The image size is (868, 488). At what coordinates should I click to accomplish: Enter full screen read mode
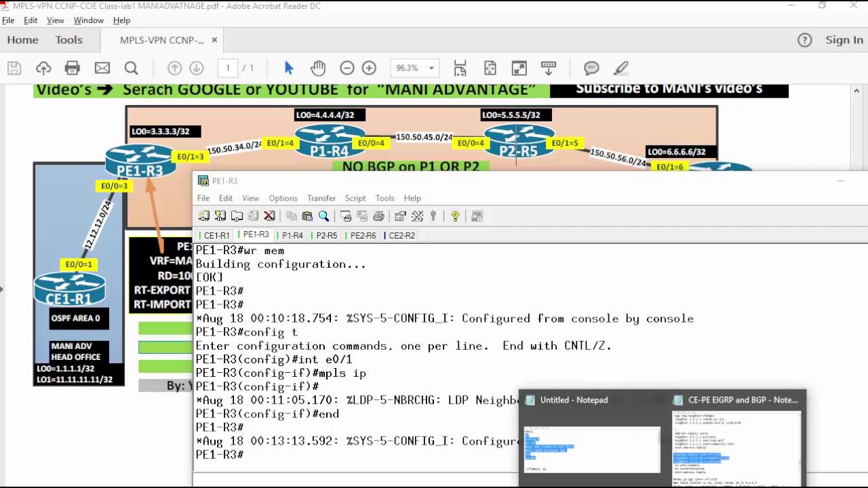[519, 68]
